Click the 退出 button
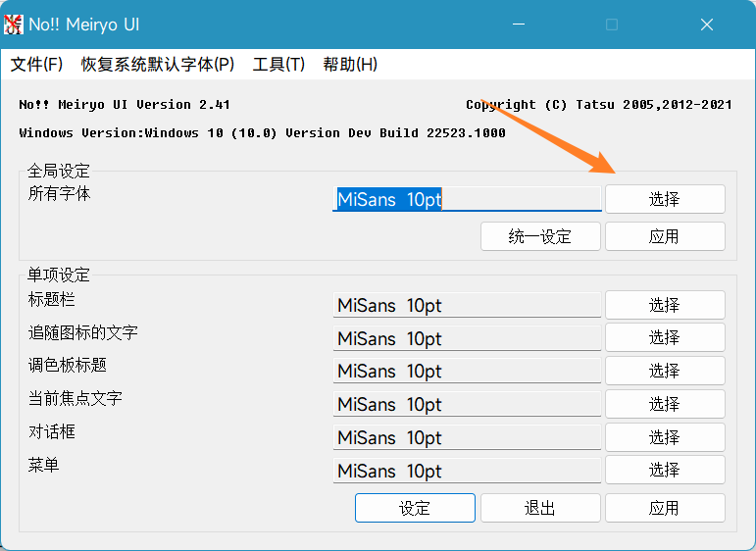Image resolution: width=756 pixels, height=551 pixels. [x=540, y=508]
